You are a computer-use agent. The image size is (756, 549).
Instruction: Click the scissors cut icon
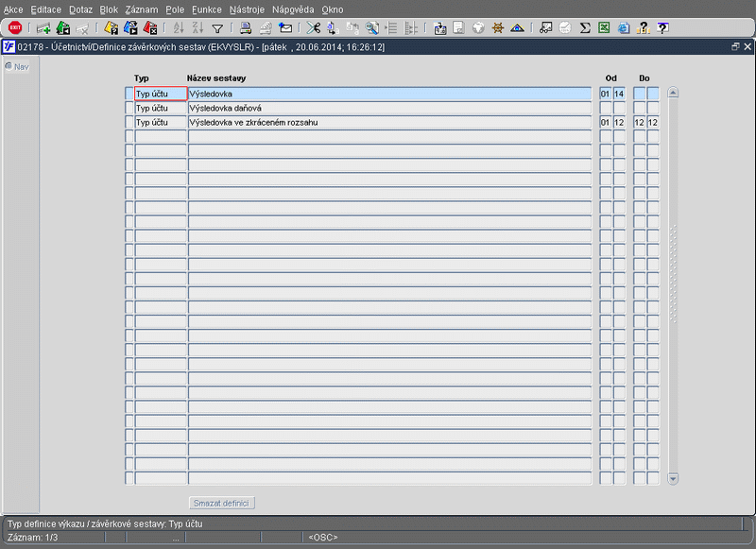pyautogui.click(x=314, y=28)
